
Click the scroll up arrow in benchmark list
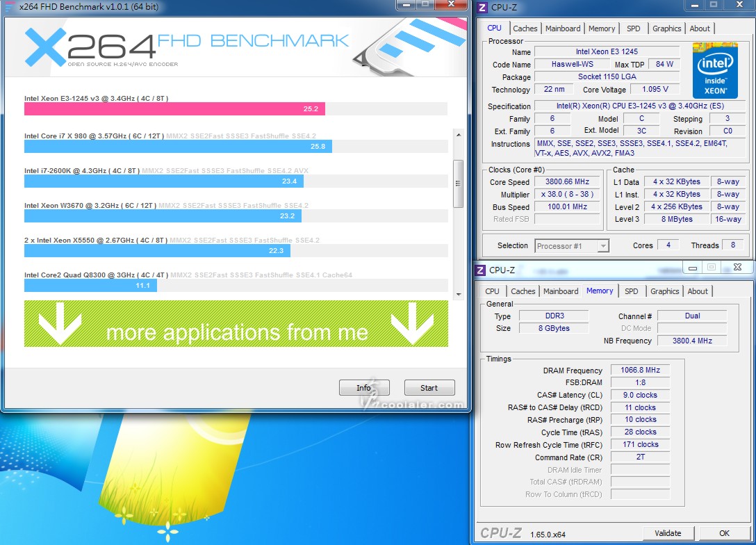tap(459, 135)
